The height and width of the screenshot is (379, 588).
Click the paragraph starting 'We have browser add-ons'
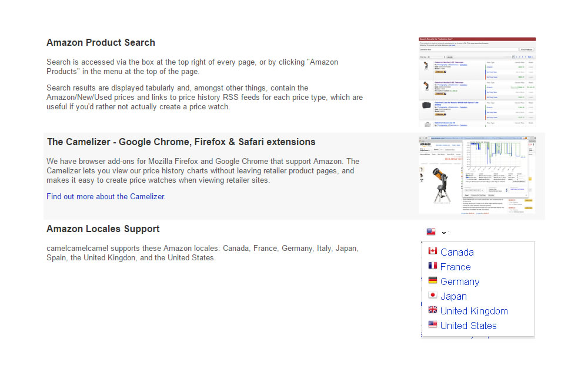click(x=203, y=171)
